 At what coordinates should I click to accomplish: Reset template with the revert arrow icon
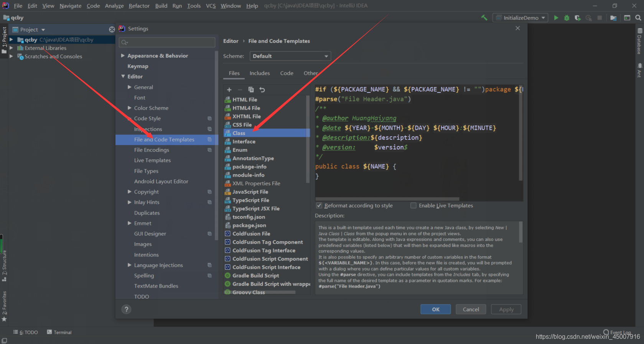(x=262, y=90)
